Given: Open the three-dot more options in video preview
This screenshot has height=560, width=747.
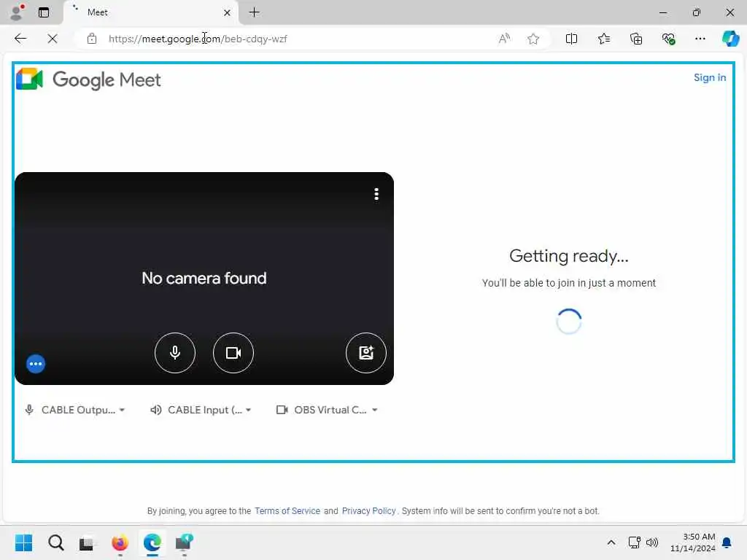Looking at the screenshot, I should coord(376,194).
